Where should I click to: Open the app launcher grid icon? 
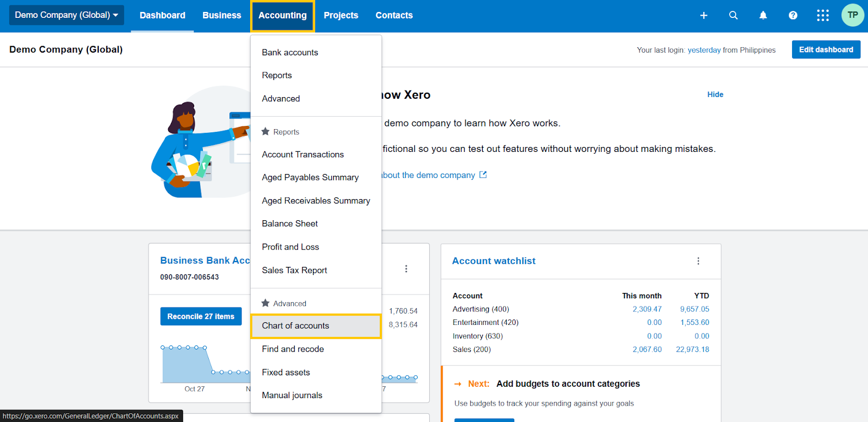(x=823, y=15)
